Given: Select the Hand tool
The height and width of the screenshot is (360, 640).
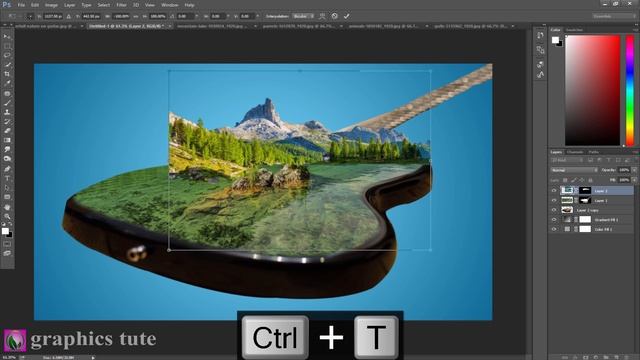Looking at the screenshot, I should coord(7,207).
